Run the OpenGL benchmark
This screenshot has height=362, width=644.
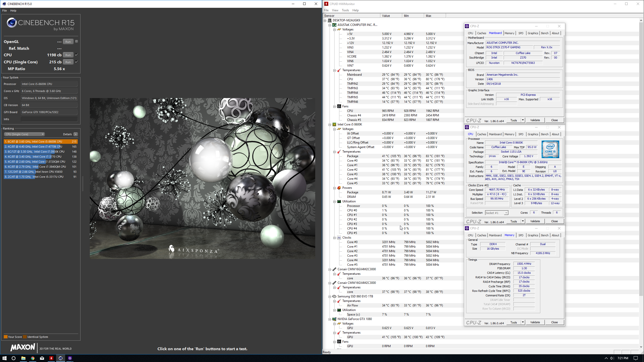pos(68,42)
